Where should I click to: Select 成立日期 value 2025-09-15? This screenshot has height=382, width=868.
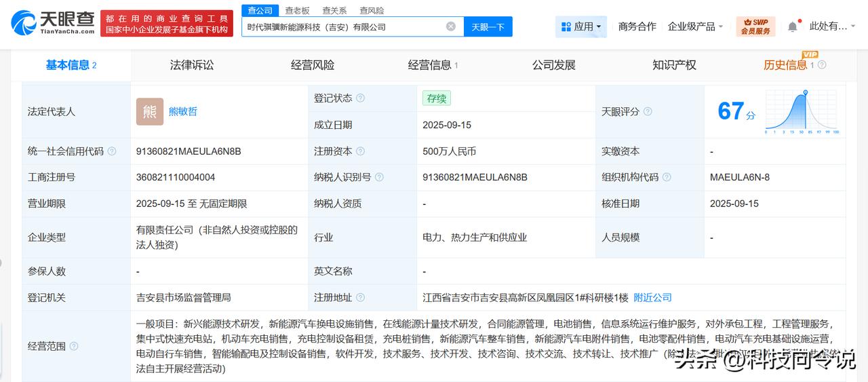pos(446,125)
